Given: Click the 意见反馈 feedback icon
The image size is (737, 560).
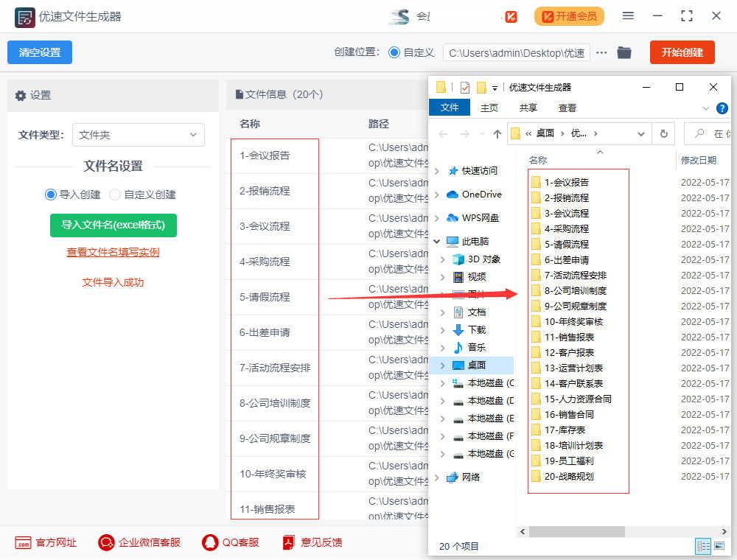Looking at the screenshot, I should point(288,542).
